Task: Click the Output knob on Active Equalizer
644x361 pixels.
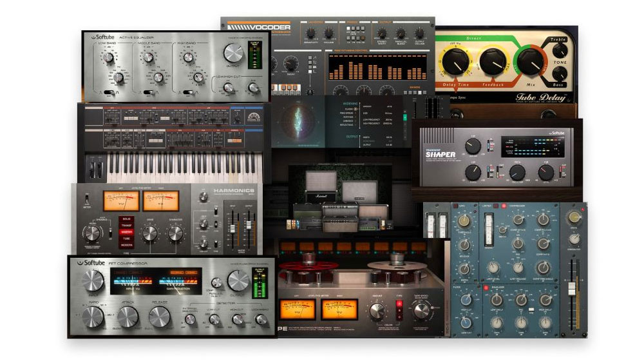Action: (232, 54)
